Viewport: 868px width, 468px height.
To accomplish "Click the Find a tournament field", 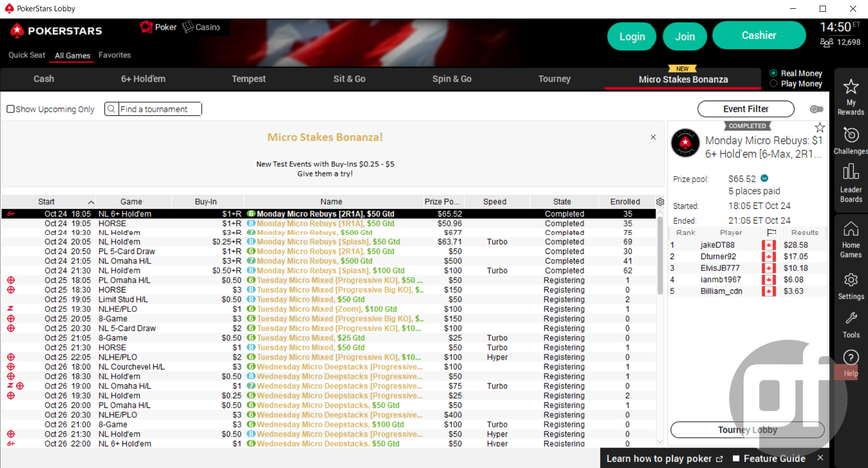I will [160, 109].
